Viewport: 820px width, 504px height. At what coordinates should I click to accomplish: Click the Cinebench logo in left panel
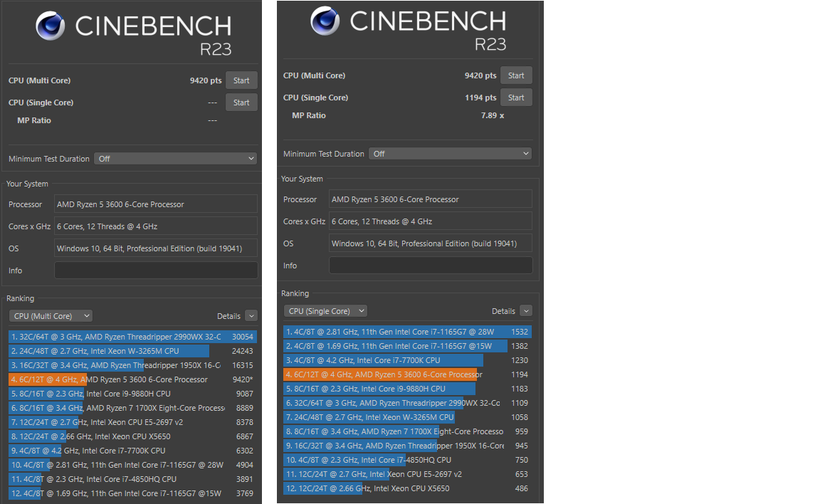tap(51, 26)
